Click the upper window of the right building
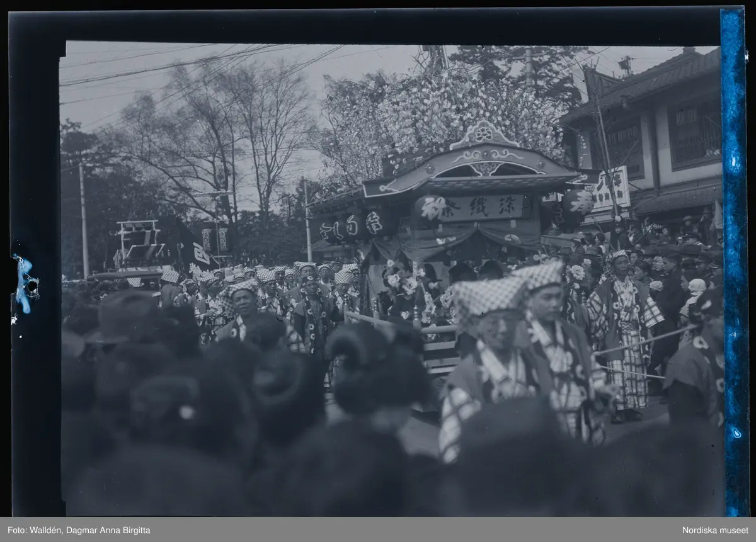 [x=694, y=132]
